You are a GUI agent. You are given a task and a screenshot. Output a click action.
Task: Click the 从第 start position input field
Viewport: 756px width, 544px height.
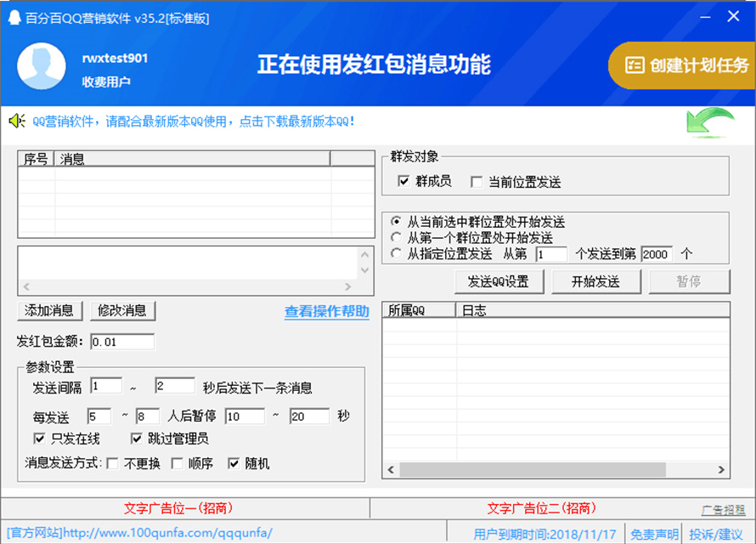551,254
